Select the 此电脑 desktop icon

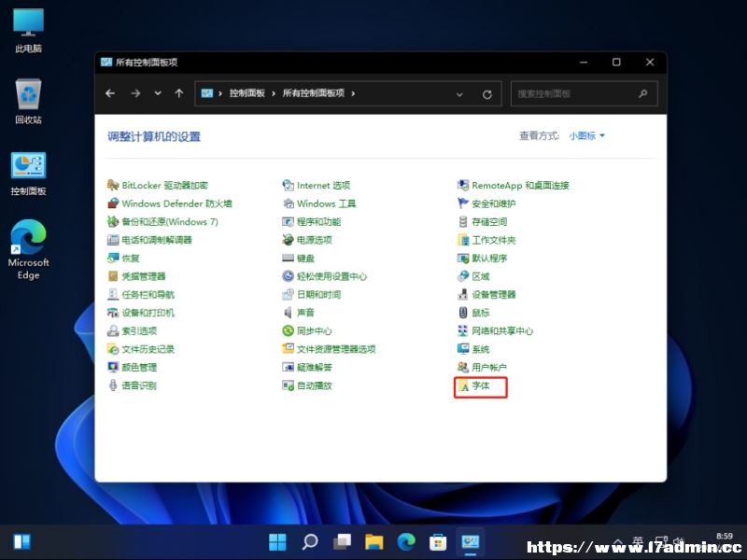tap(29, 31)
